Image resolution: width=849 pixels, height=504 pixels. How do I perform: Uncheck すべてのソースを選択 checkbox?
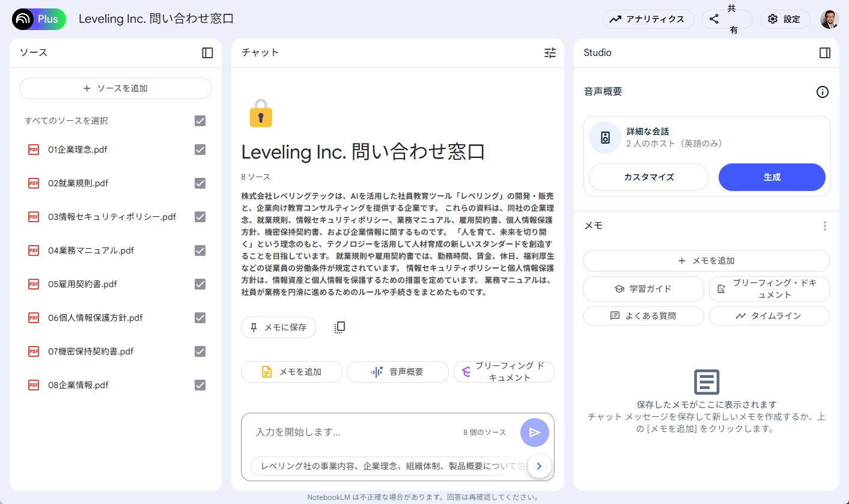click(200, 121)
